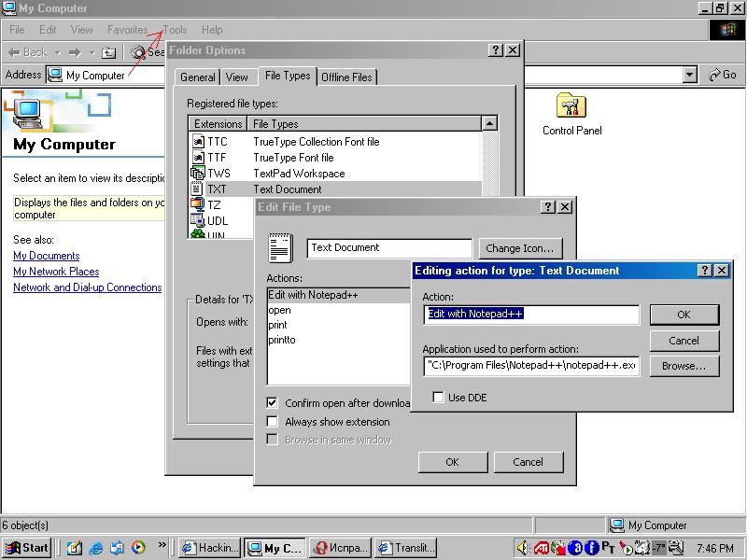Open the Favorites menu
The image size is (747, 560).
coord(127,30)
